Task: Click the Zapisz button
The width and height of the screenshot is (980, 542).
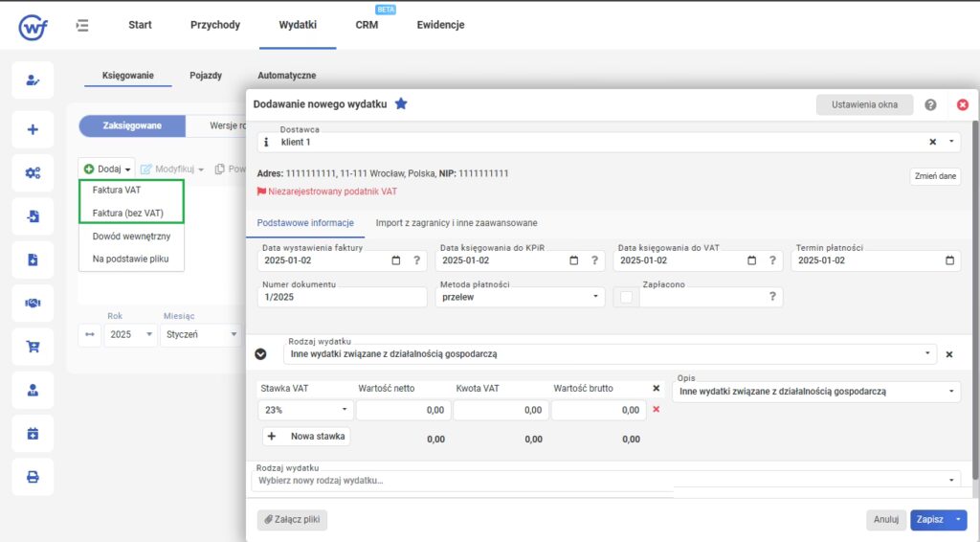Action: coord(929,519)
